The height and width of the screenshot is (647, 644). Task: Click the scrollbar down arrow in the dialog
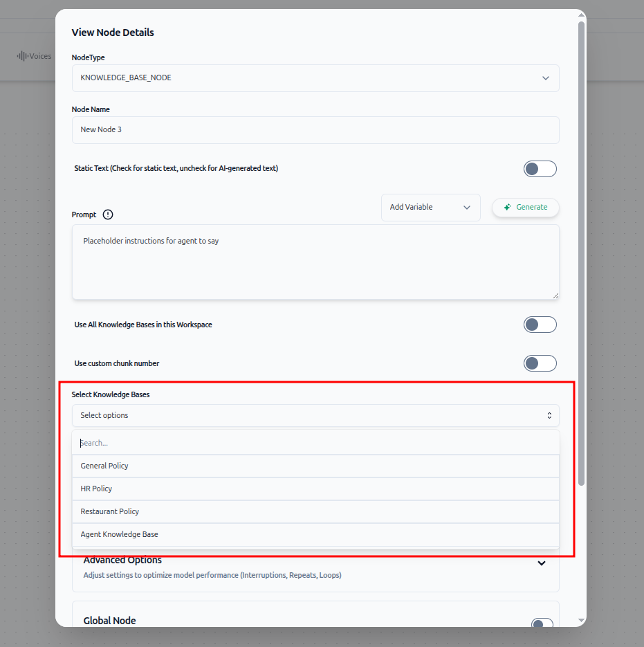[581, 620]
